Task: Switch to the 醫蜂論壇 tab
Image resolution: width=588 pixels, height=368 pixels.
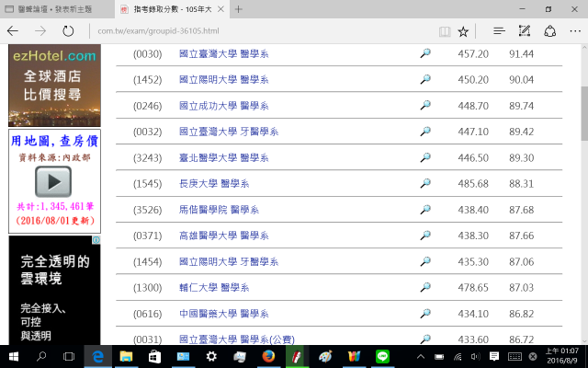Action: [x=57, y=9]
